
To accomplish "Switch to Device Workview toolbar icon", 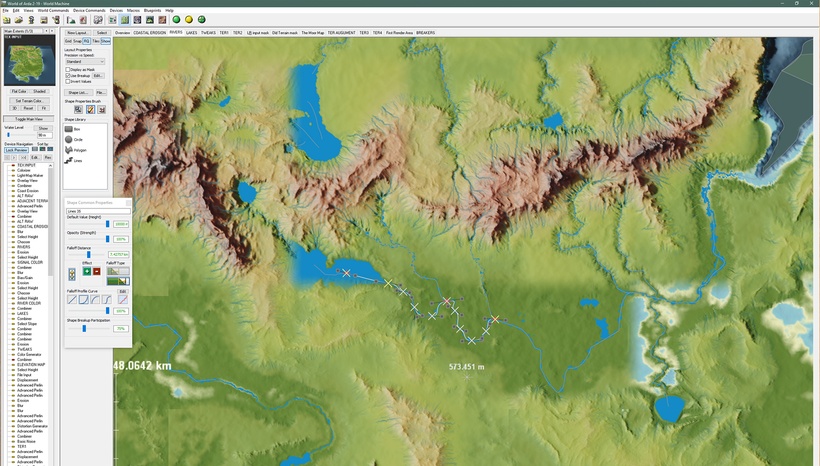I will click(112, 20).
